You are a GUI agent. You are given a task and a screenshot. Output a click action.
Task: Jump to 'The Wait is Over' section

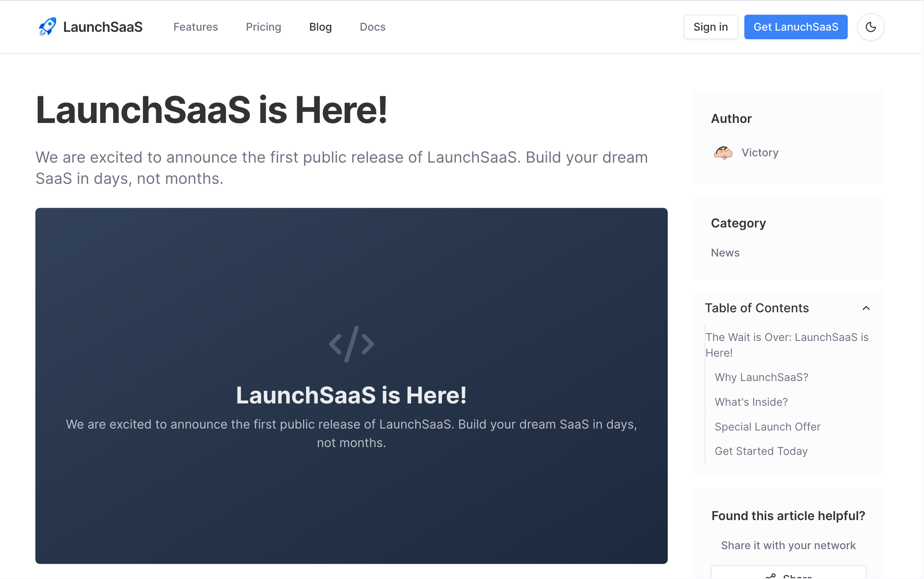[x=787, y=345]
